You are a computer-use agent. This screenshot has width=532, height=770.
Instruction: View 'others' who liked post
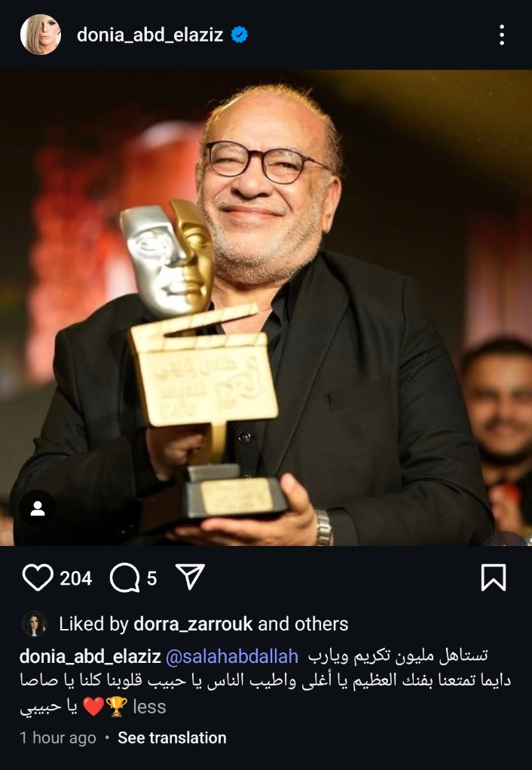322,624
